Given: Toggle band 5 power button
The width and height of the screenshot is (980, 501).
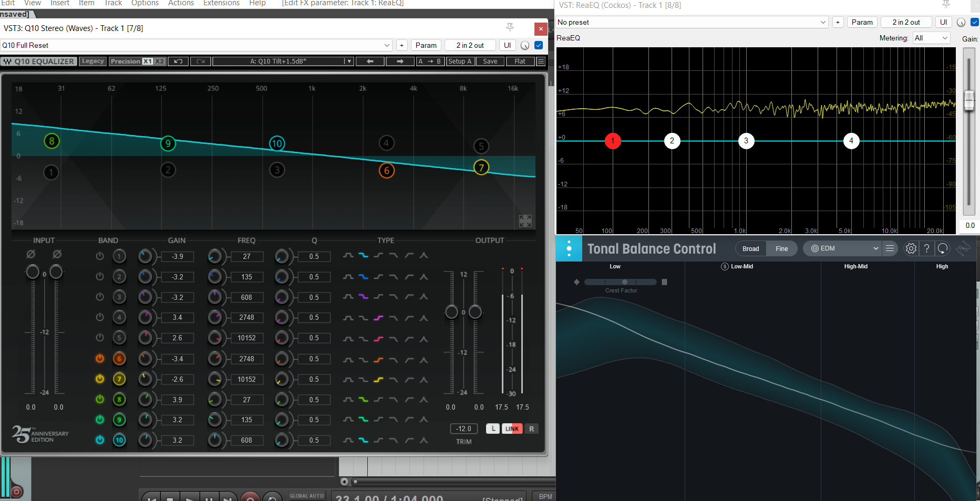Looking at the screenshot, I should tap(100, 338).
